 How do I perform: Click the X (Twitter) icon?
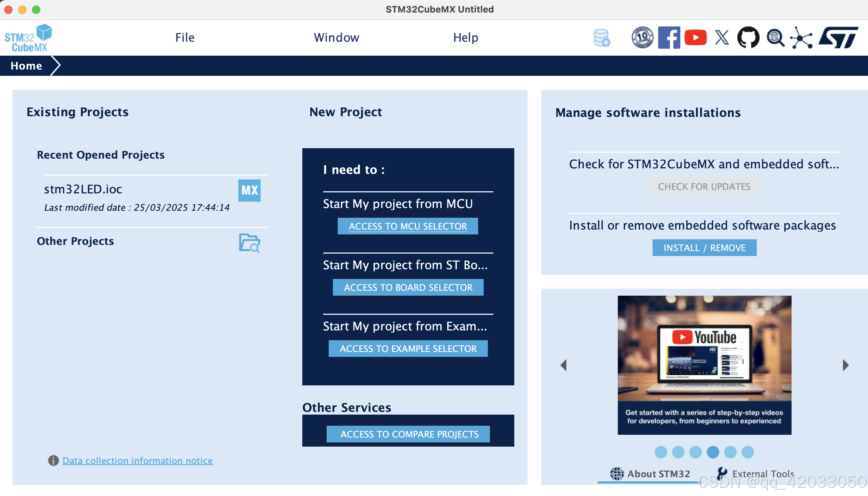pyautogui.click(x=722, y=38)
